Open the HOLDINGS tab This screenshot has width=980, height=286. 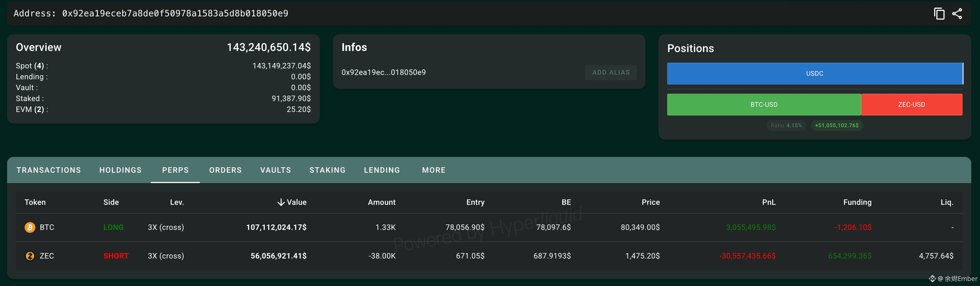[x=121, y=170]
